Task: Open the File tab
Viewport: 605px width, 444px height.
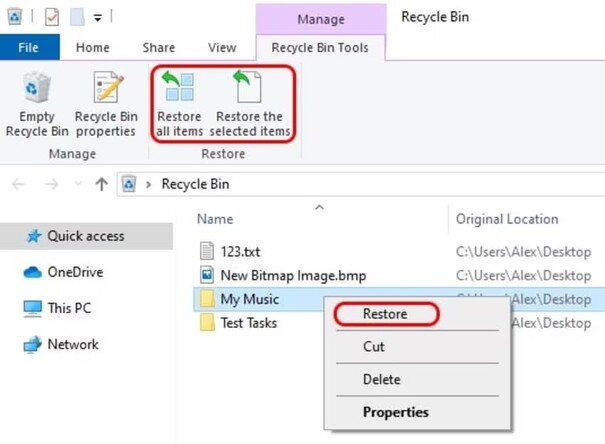Action: [x=28, y=47]
